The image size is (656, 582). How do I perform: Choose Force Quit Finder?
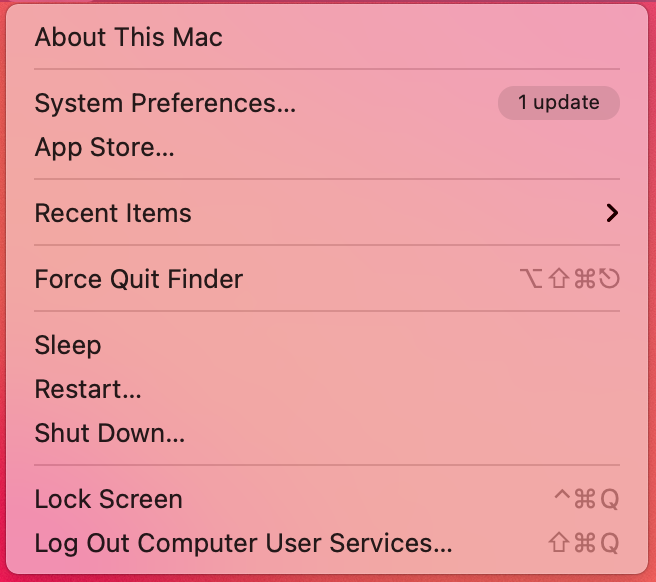[x=138, y=279]
